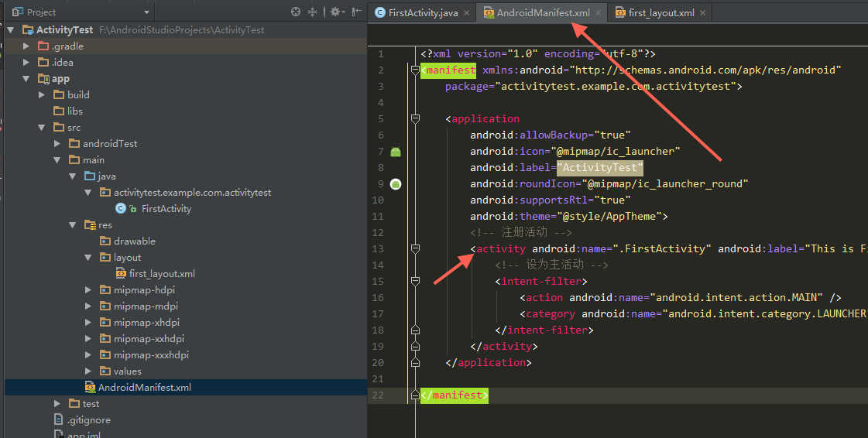This screenshot has width=868, height=438.
Task: Open the Project view dropdown
Action: [x=146, y=12]
